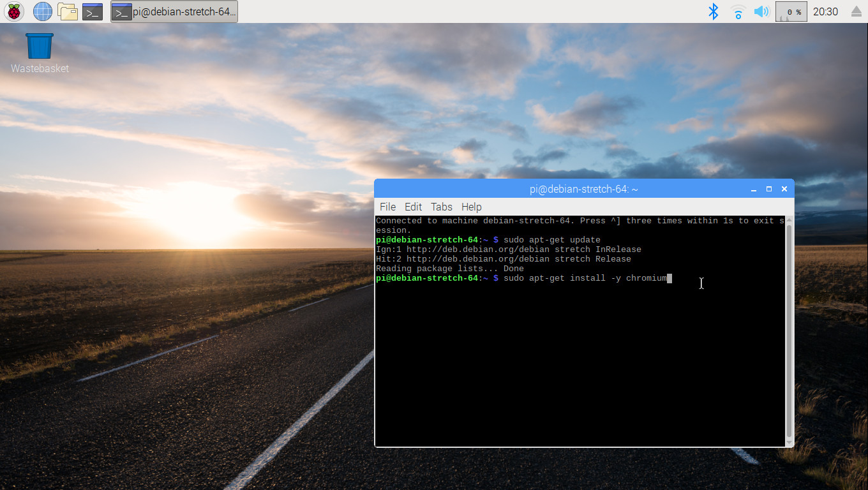
Task: Open the Bluetooth tray menu
Action: (714, 11)
